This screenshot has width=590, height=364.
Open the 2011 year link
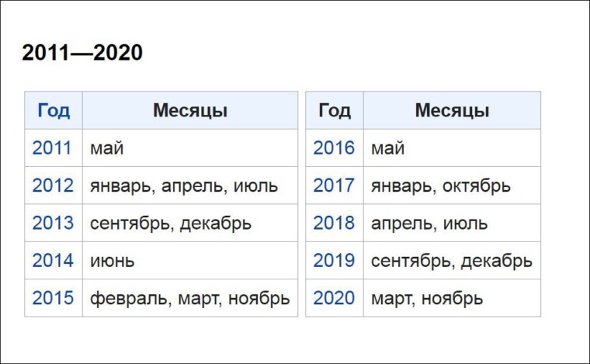[x=52, y=148]
